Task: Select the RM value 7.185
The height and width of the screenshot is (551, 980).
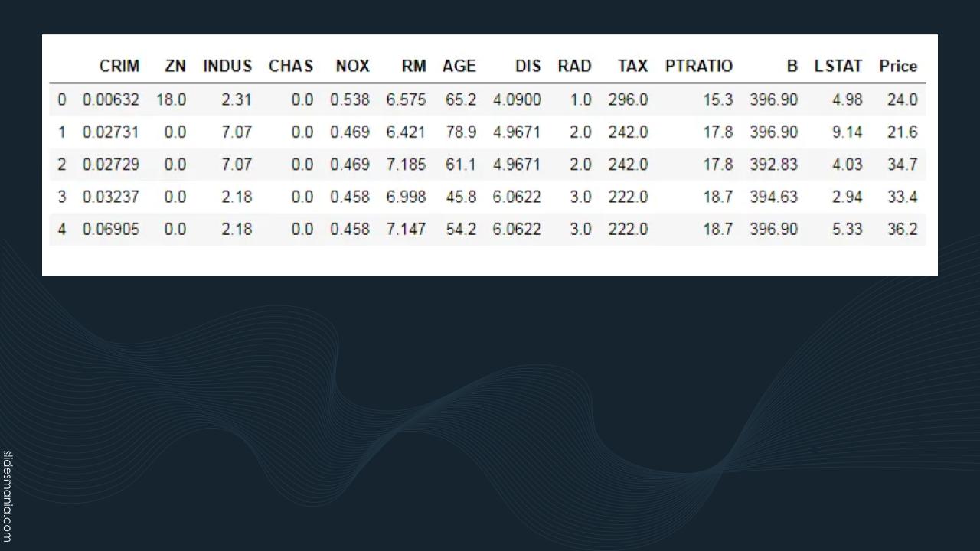Action: pos(406,165)
